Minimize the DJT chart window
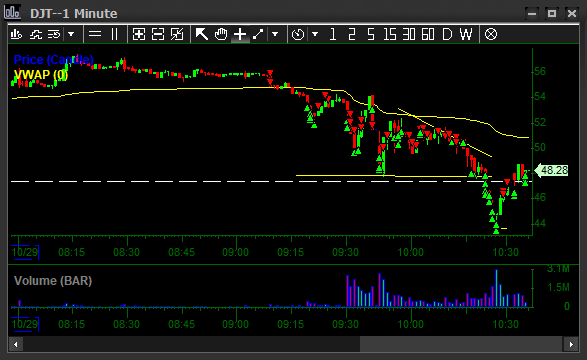This screenshot has width=587, height=360. (x=532, y=13)
